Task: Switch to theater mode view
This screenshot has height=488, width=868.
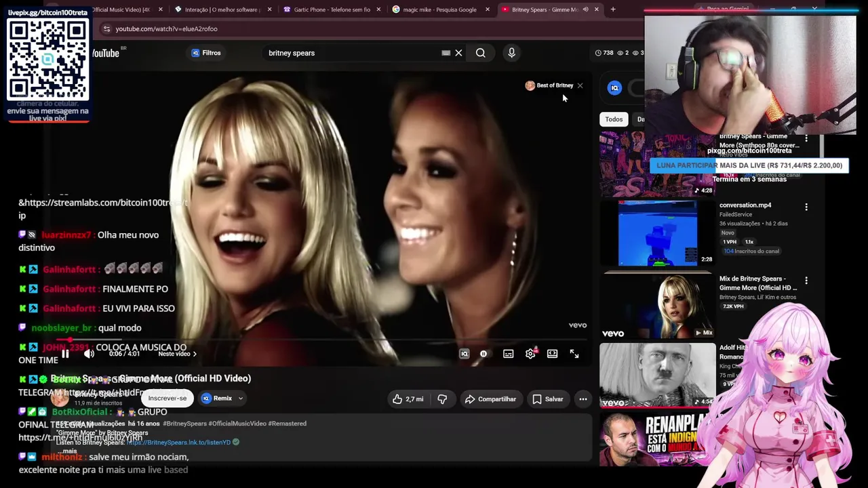Action: (553, 354)
